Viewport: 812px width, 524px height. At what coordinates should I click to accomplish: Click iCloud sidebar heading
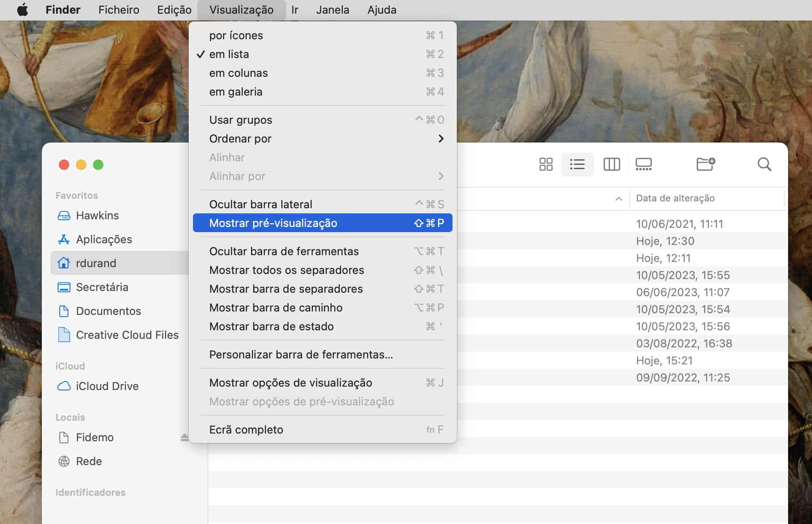coord(70,366)
